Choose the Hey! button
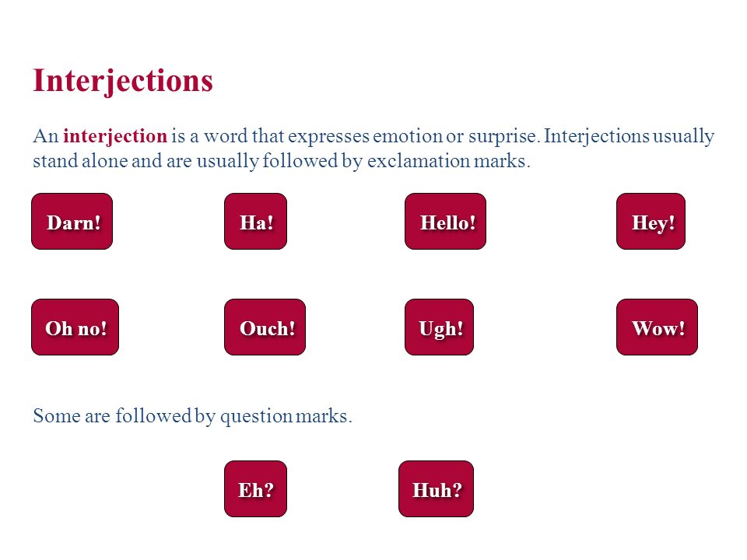The image size is (747, 560). (x=651, y=222)
